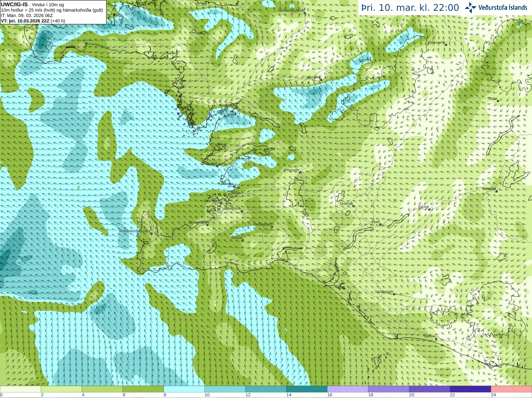532x398 pixels.
Task: Click the Sámsstaðir station label
Action: [x=384, y=292]
